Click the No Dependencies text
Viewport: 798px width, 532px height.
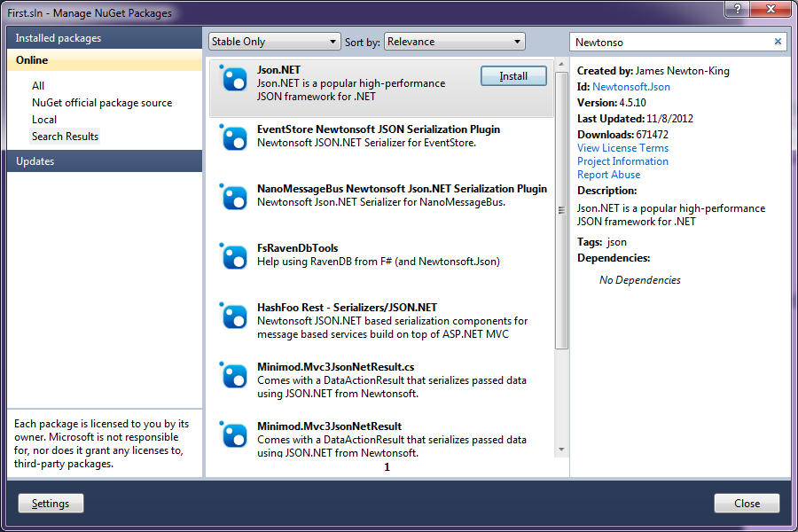tap(639, 280)
